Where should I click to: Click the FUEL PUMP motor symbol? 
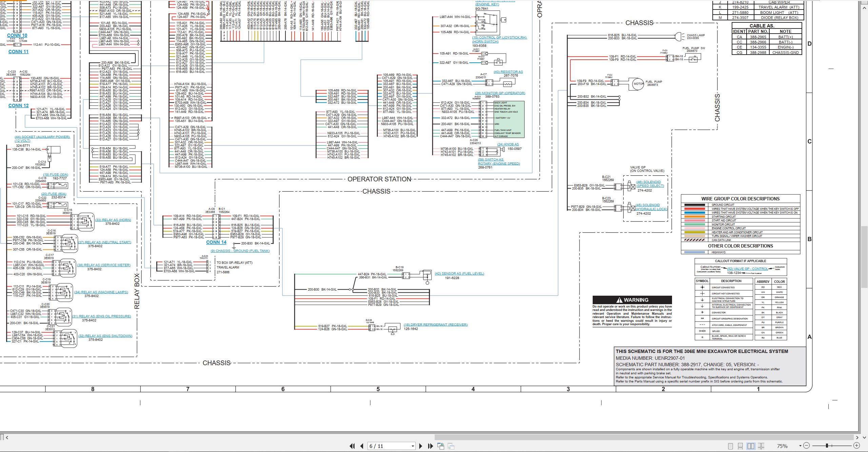coord(638,84)
